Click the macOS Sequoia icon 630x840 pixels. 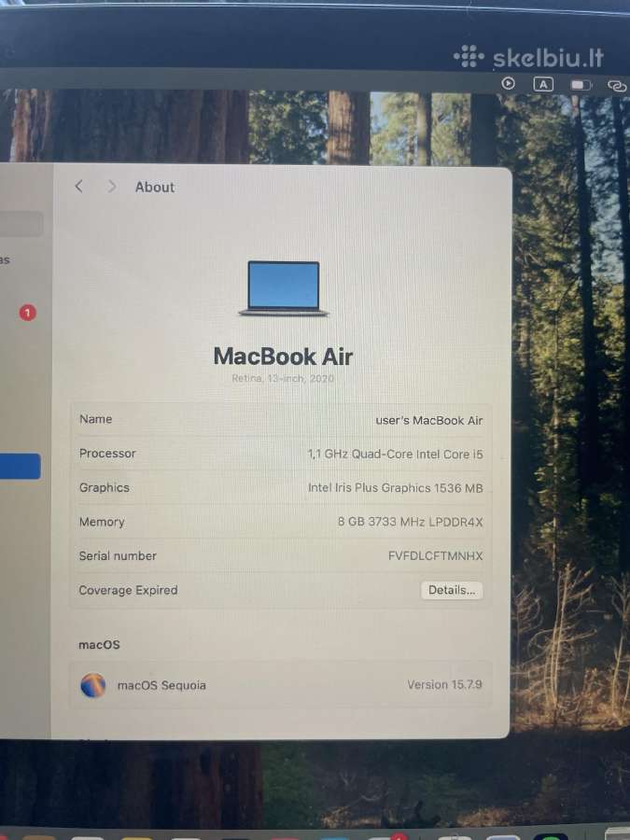coord(92,685)
